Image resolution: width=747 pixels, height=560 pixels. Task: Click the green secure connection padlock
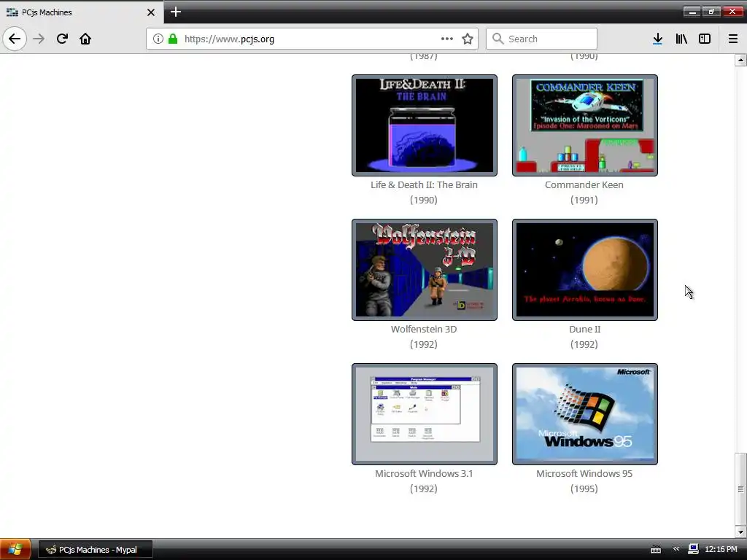[x=173, y=39]
